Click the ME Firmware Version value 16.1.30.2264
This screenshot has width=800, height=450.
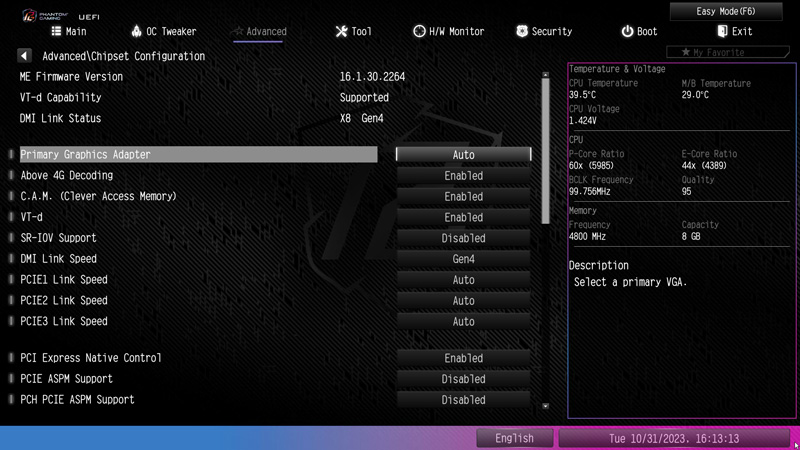click(372, 77)
